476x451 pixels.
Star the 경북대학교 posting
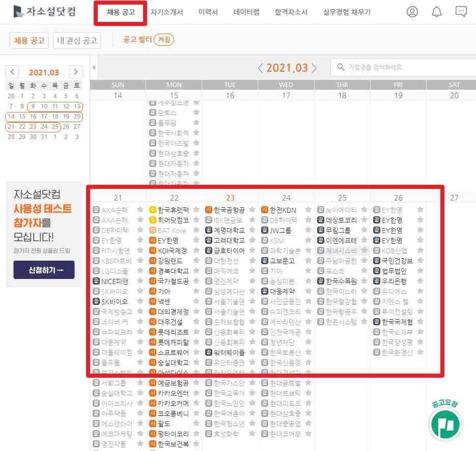point(196,271)
